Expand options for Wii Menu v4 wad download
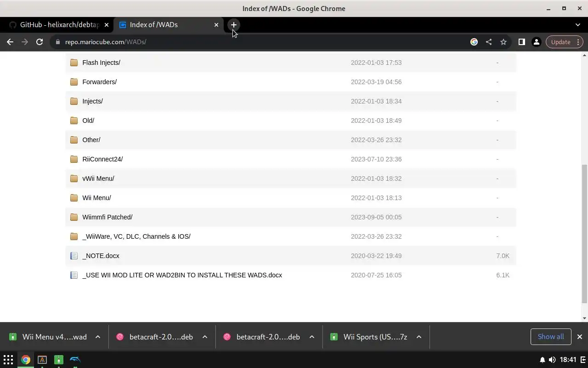 (x=98, y=337)
